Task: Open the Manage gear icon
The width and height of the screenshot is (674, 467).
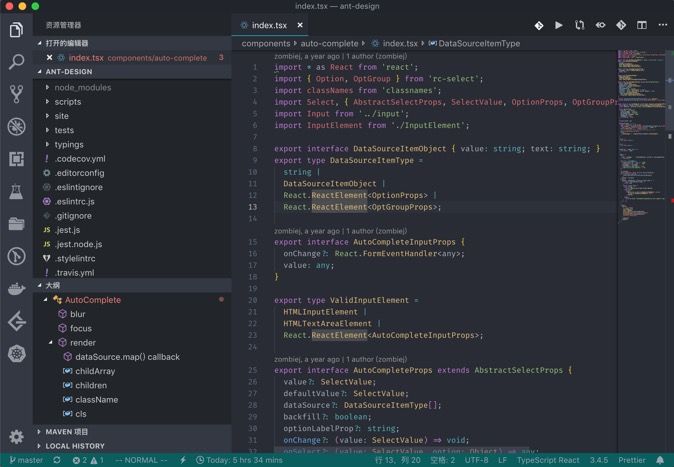Action: (x=16, y=437)
